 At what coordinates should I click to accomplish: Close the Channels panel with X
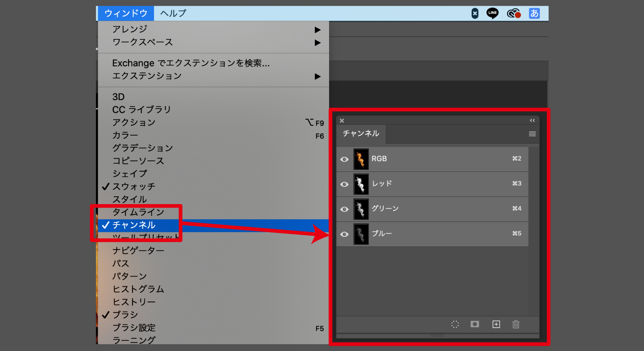[342, 121]
